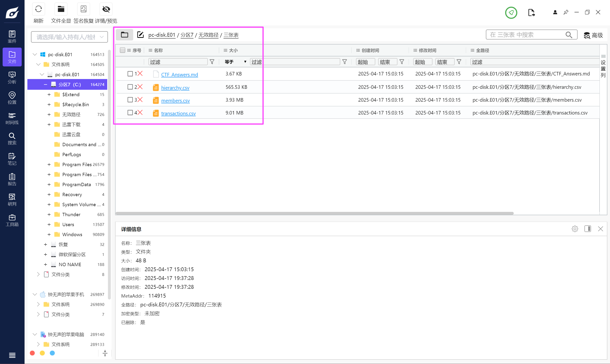Click the details panel settings gear

click(x=575, y=229)
